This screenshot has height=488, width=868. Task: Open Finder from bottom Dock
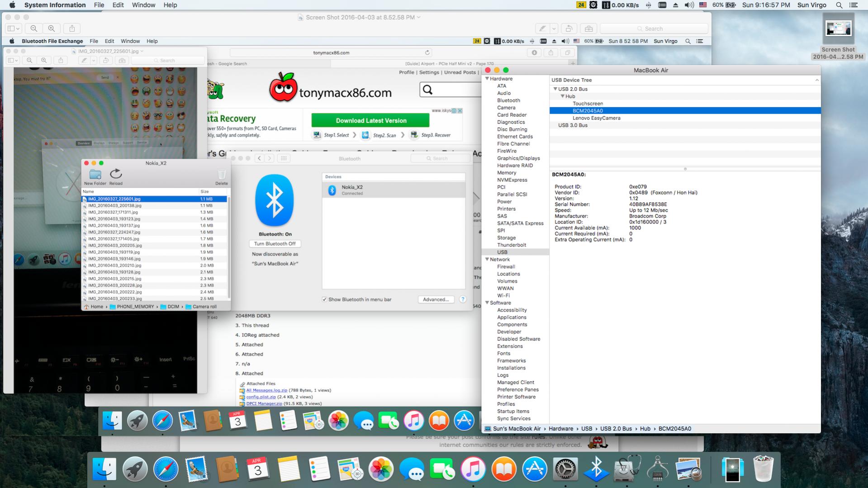[104, 469]
